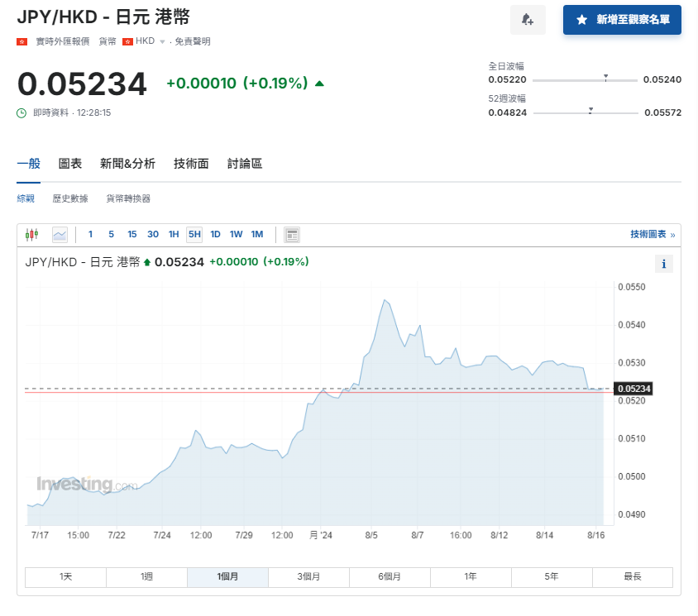
Task: Click the price alert bell icon
Action: [x=528, y=19]
